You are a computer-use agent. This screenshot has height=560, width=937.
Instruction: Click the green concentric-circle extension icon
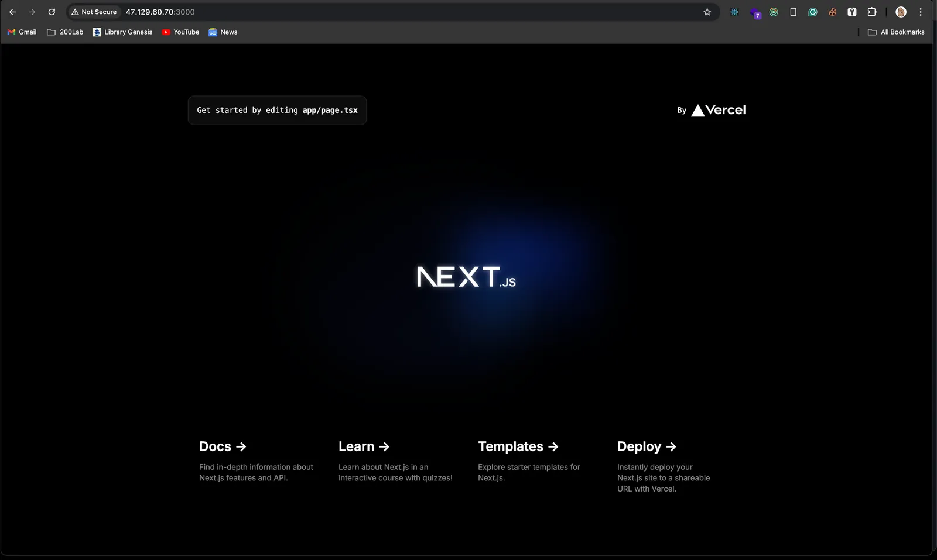point(774,12)
